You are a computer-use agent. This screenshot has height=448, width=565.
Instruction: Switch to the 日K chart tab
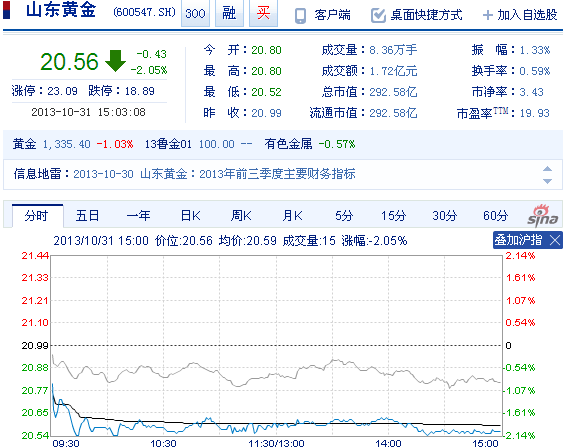pos(190,216)
